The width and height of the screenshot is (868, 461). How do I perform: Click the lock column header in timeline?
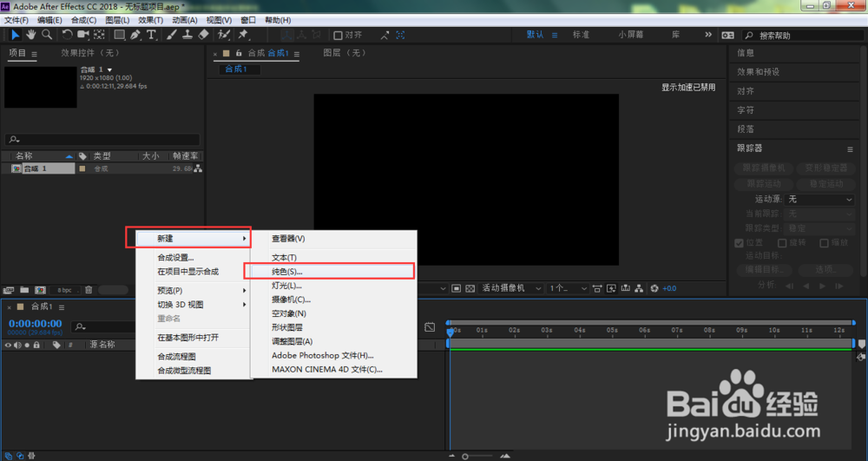[x=36, y=345]
